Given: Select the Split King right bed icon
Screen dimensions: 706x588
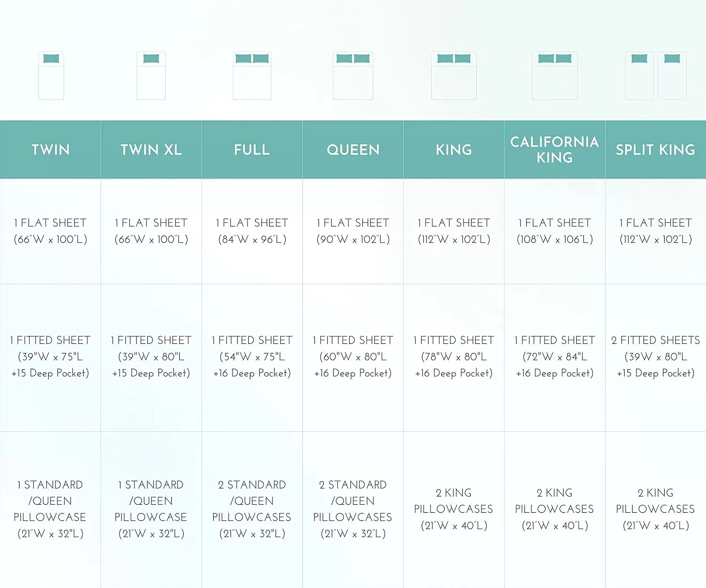Looking at the screenshot, I should click(x=672, y=76).
